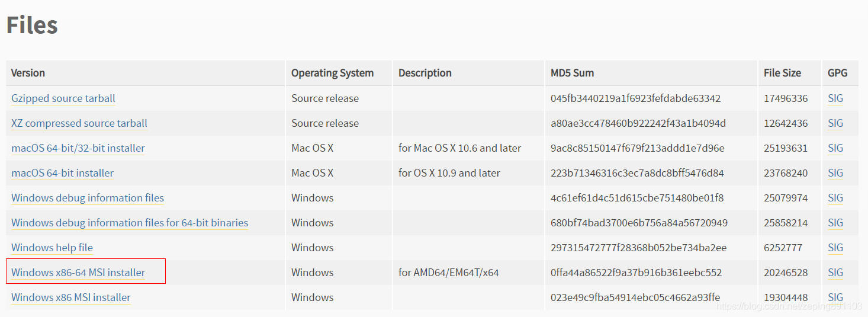
Task: Select MD5 sum 297315472777f28368b052be734ba2ee
Action: point(638,248)
